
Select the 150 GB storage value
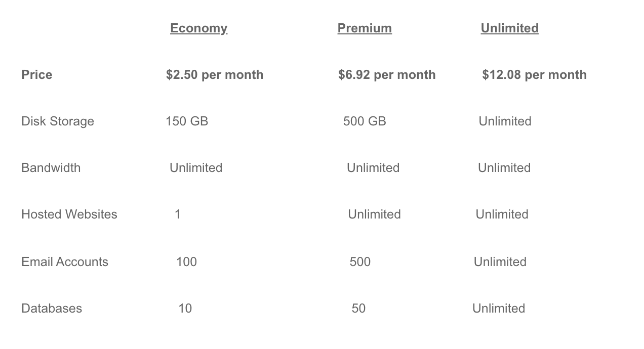[187, 121]
